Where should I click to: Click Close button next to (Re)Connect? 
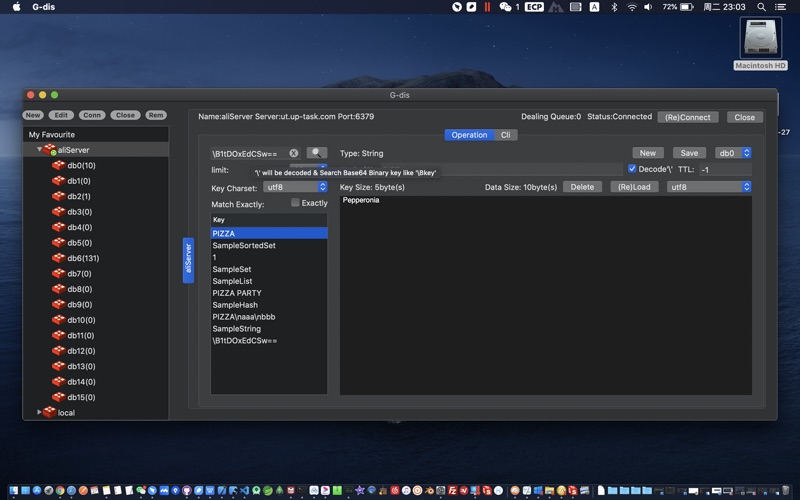(744, 117)
